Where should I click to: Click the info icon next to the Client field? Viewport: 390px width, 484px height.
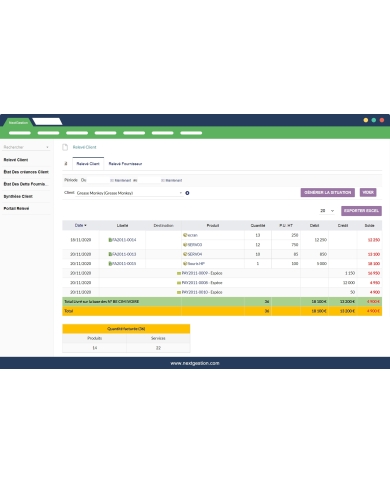coord(187,193)
